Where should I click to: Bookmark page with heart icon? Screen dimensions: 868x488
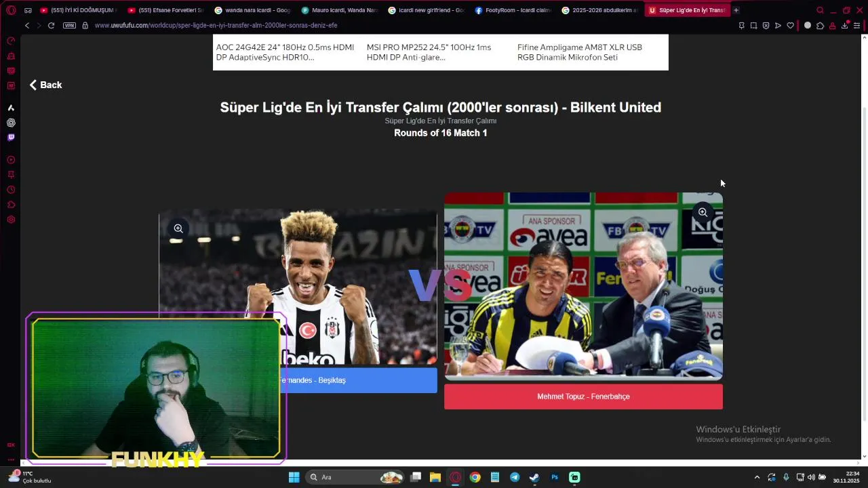pyautogui.click(x=790, y=25)
